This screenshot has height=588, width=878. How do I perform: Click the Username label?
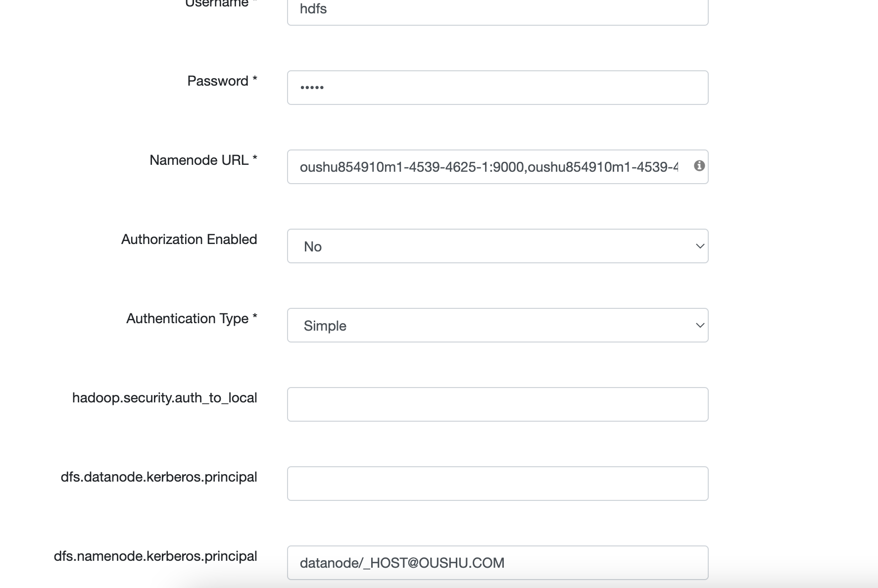pyautogui.click(x=221, y=4)
